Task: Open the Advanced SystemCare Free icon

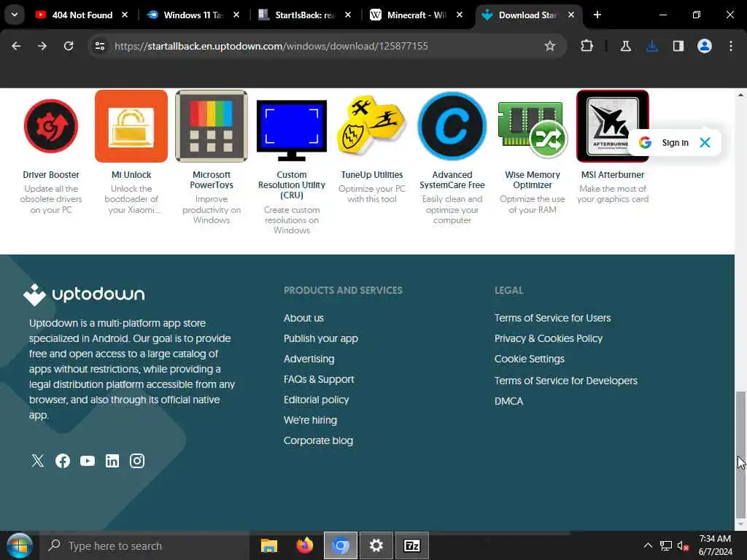Action: coord(452,126)
